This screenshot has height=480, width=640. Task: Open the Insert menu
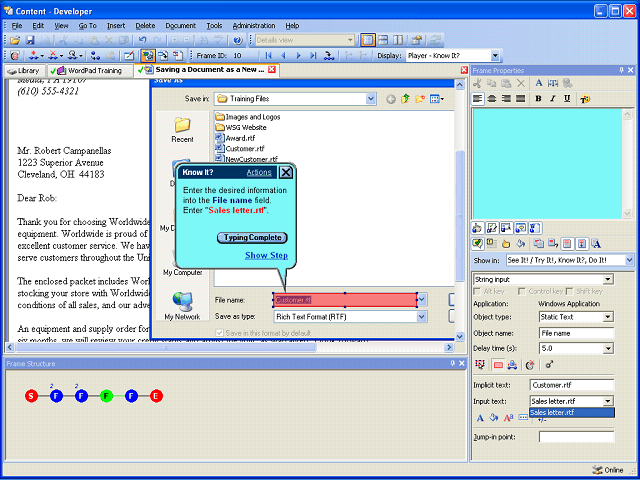[116, 26]
